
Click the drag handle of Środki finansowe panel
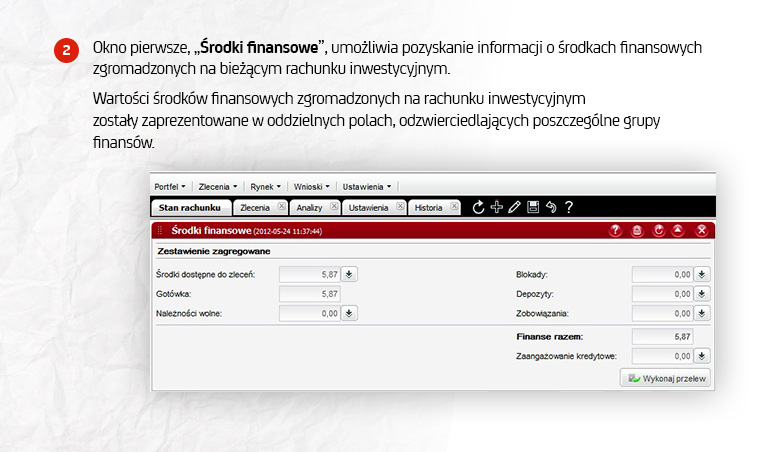[160, 230]
